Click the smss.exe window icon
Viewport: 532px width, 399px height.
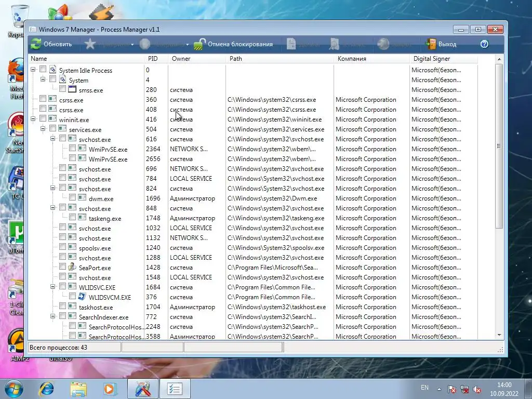click(x=72, y=89)
